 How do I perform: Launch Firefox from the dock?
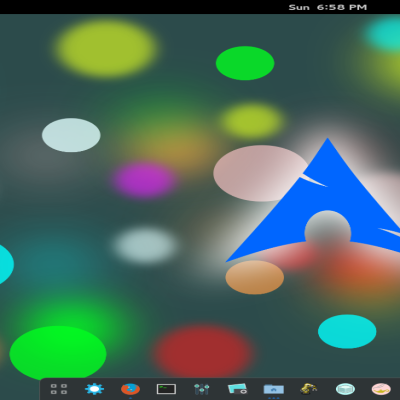(130, 389)
